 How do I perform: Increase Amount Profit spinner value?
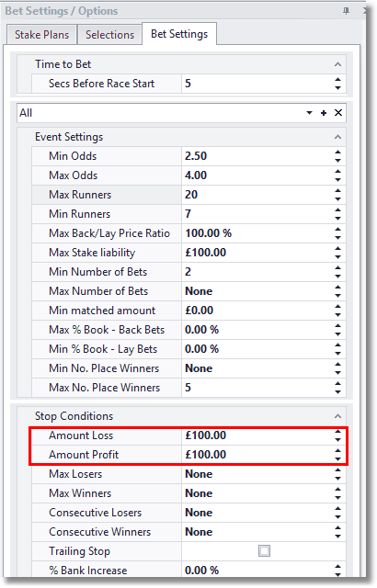(x=338, y=450)
